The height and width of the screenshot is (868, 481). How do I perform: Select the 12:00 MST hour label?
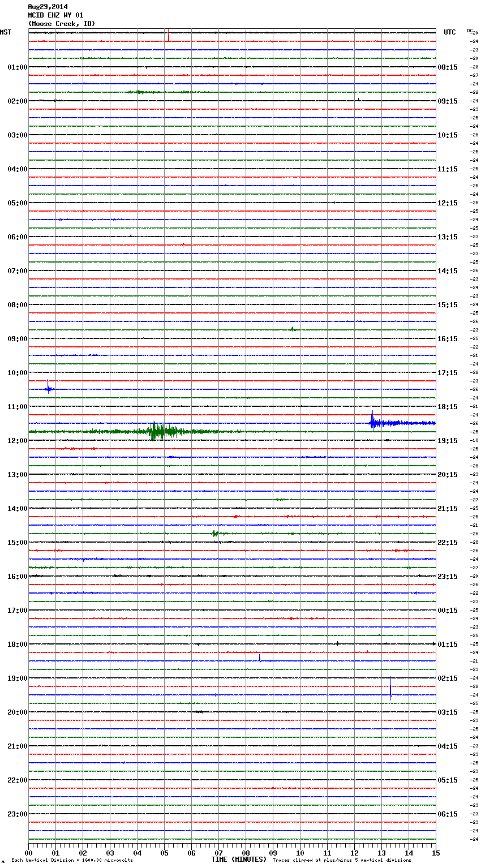tap(18, 441)
